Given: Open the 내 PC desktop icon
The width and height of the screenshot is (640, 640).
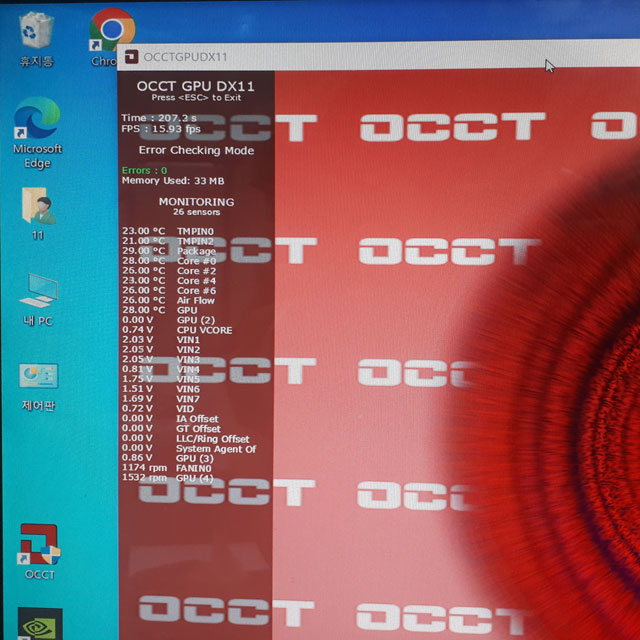Looking at the screenshot, I should 38,300.
